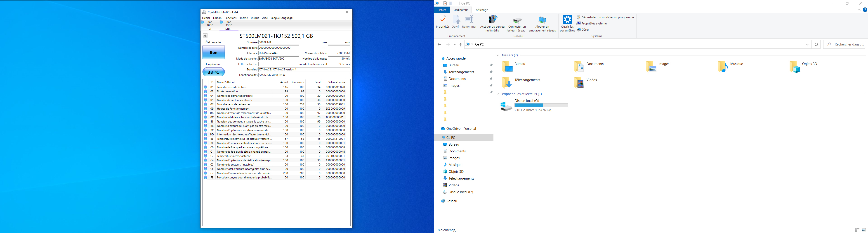Select the Téléchargements folder in Dossiers
The width and height of the screenshot is (868, 233).
click(521, 82)
